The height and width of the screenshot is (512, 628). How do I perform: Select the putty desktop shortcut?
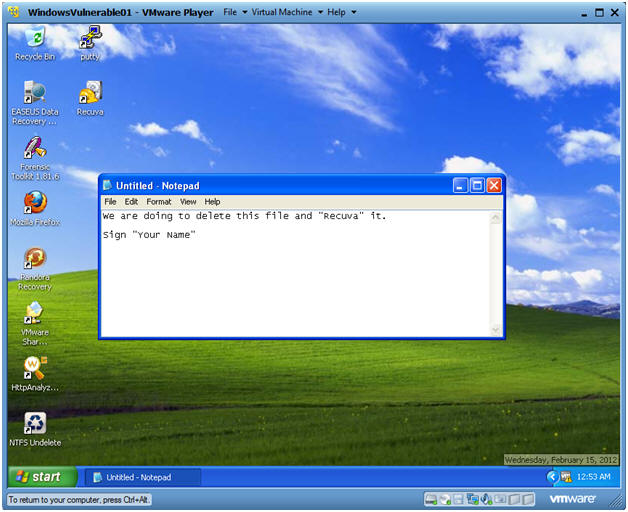click(x=90, y=43)
